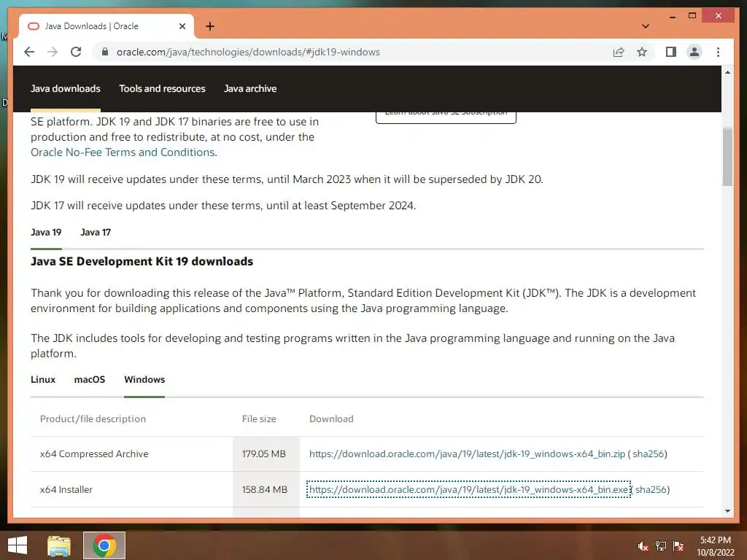Maximize the Chrome window
747x560 pixels.
[692, 16]
